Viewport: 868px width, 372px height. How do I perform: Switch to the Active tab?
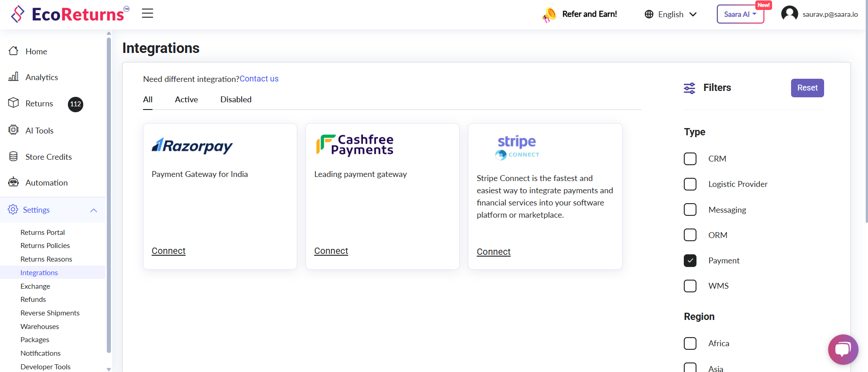click(x=186, y=100)
